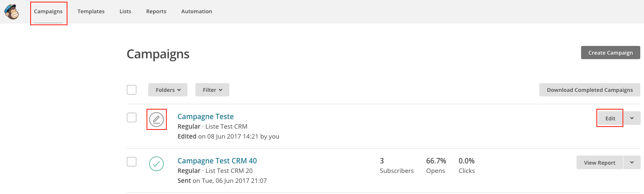Open the Reports tab

pos(156,12)
